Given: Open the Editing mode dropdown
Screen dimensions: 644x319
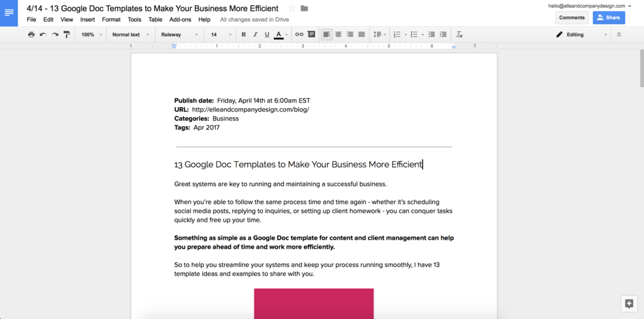Looking at the screenshot, I should coord(581,35).
